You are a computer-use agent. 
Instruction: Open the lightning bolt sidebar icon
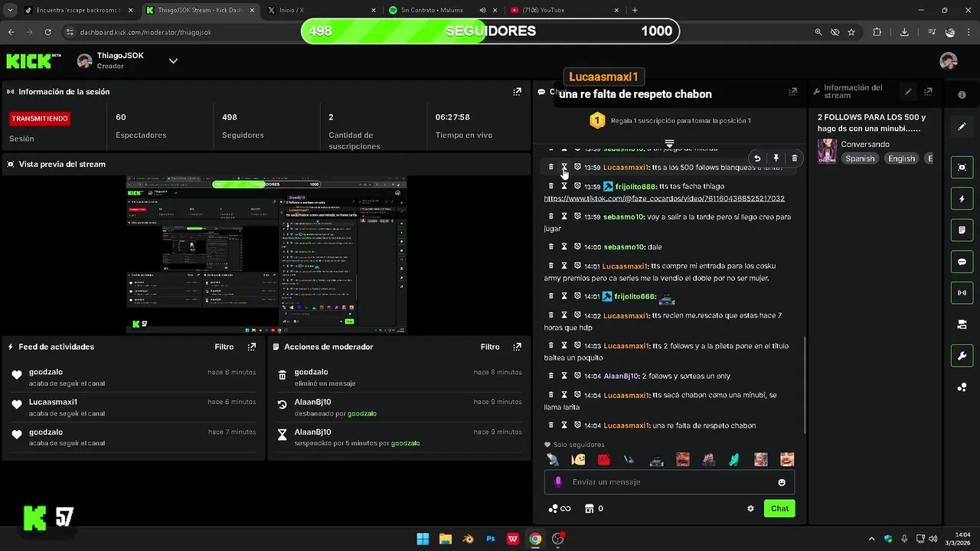point(962,199)
